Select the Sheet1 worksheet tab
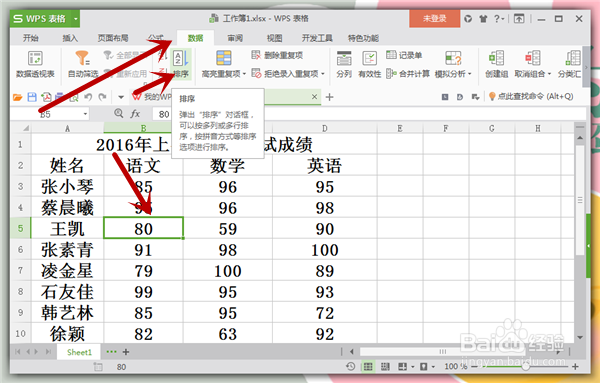The height and width of the screenshot is (383, 600). [79, 352]
